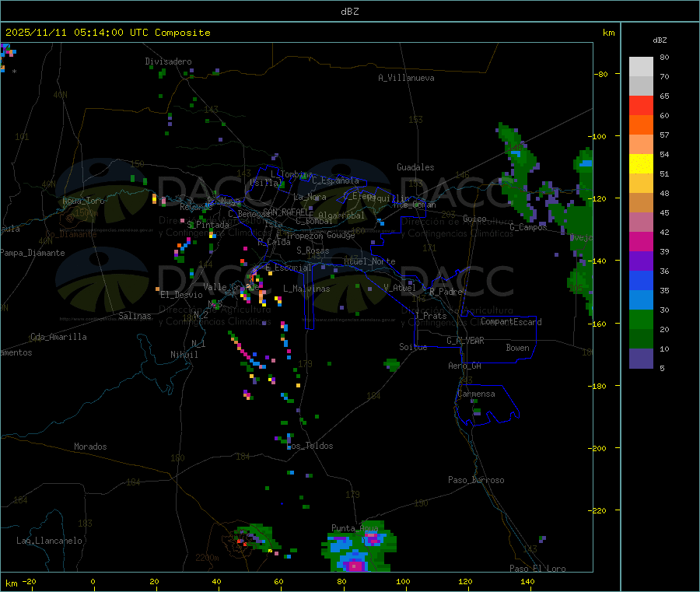Click the 'V_Atuel' label
The image size is (700, 592).
pos(400,288)
